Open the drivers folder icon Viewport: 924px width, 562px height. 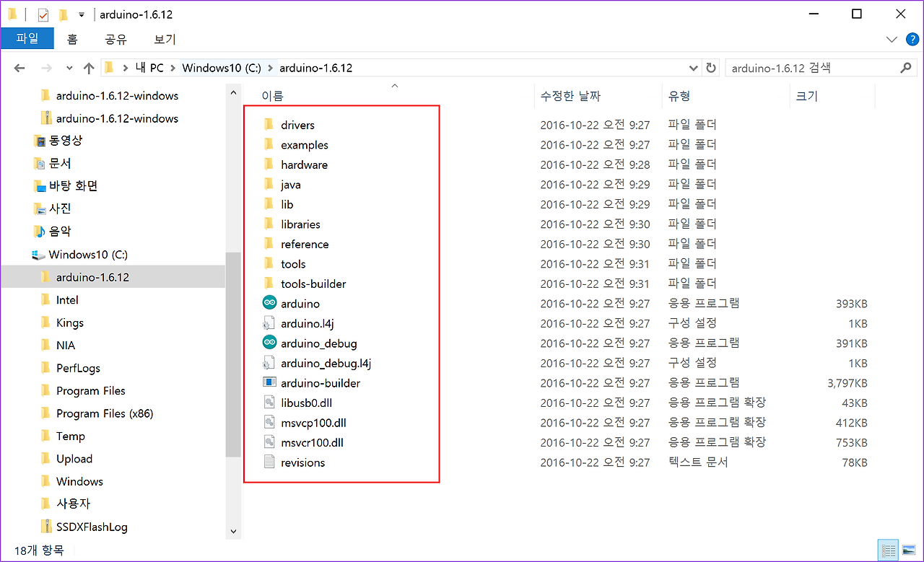pyautogui.click(x=269, y=125)
